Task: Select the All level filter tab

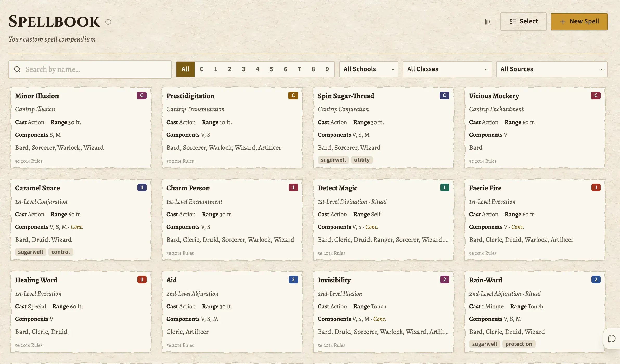Action: tap(185, 69)
